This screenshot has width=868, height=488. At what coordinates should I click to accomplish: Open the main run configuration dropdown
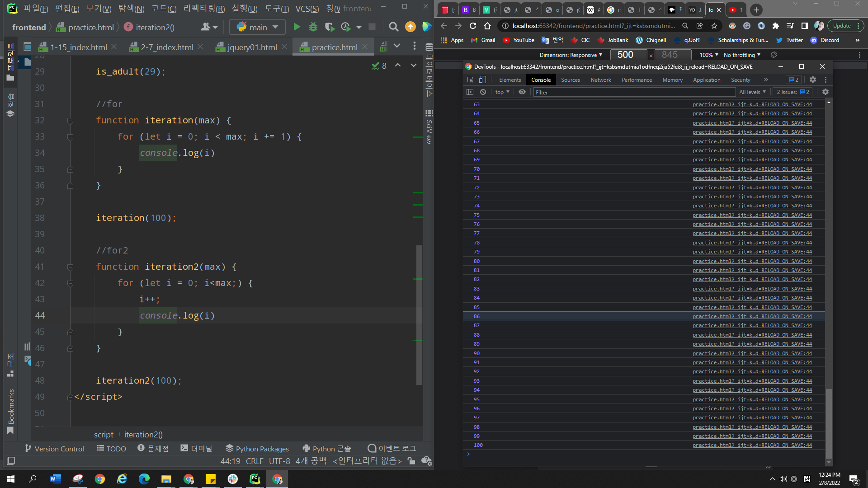tap(258, 27)
